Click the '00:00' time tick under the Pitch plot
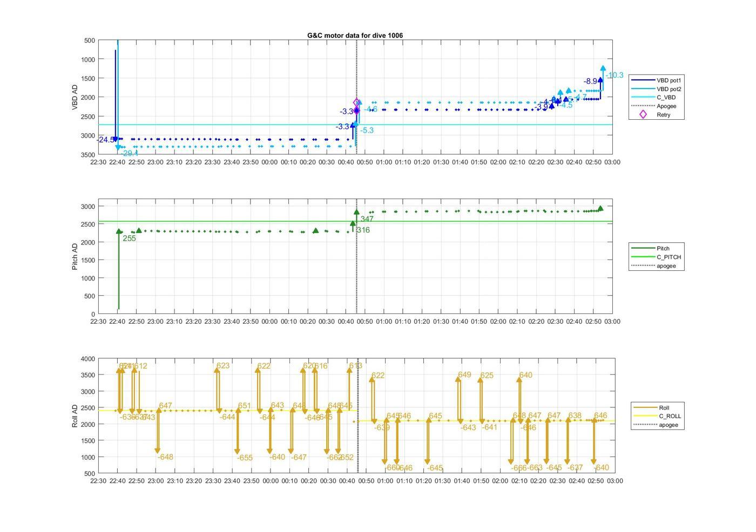 [269, 322]
